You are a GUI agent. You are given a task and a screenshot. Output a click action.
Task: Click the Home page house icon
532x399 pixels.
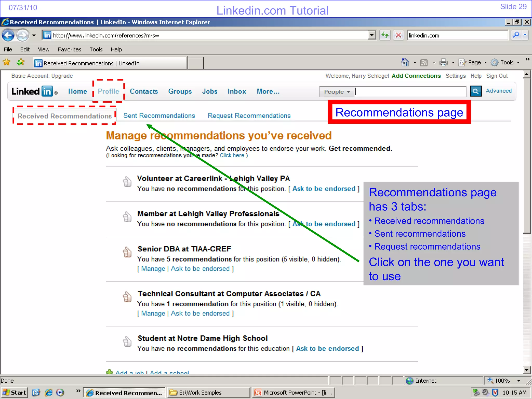point(405,62)
